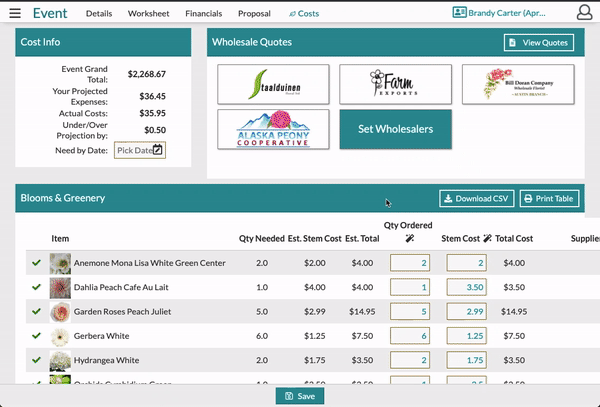Edit Qty Ordered for Gerbera White
The width and height of the screenshot is (600, 407).
point(410,336)
